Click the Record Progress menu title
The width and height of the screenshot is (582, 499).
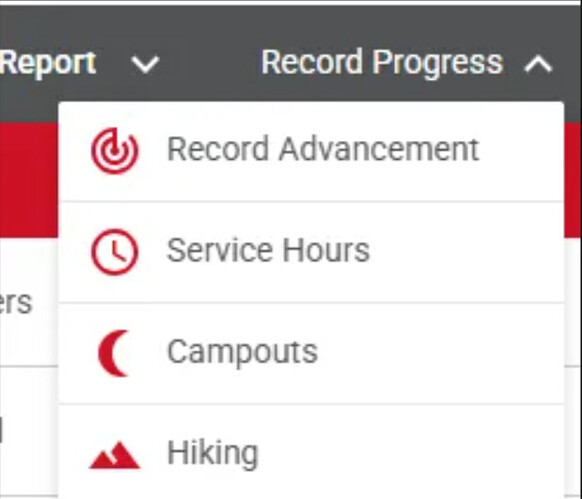(x=382, y=63)
